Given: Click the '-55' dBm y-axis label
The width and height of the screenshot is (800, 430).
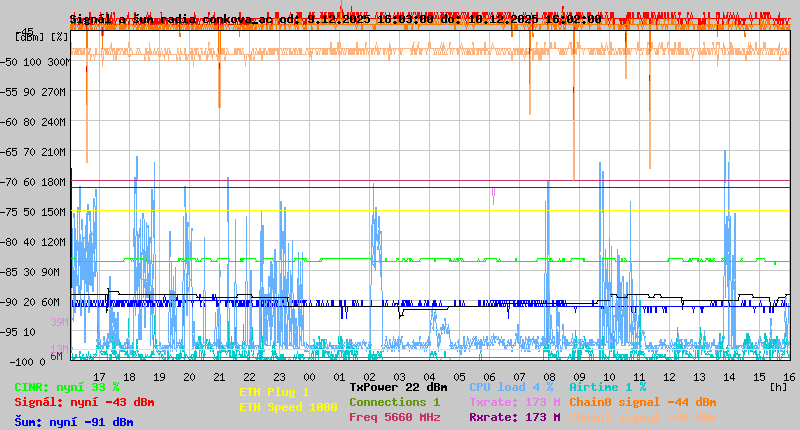Looking at the screenshot, I should [9, 92].
